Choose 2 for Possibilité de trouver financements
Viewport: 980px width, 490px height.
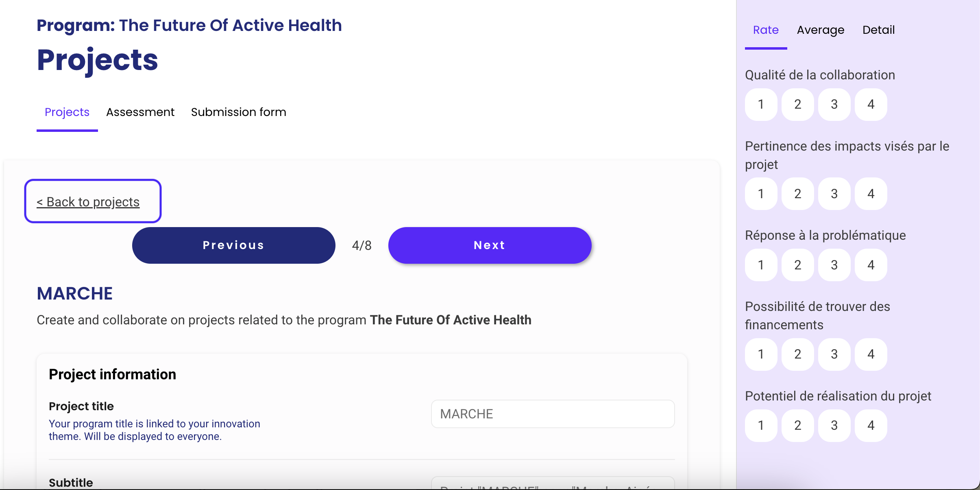coord(797,354)
